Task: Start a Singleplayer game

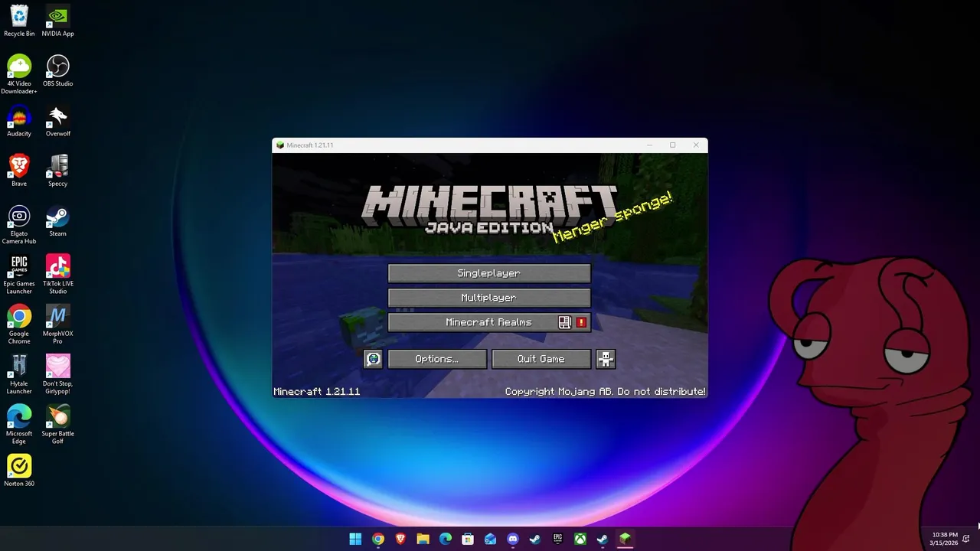Action: [x=489, y=273]
